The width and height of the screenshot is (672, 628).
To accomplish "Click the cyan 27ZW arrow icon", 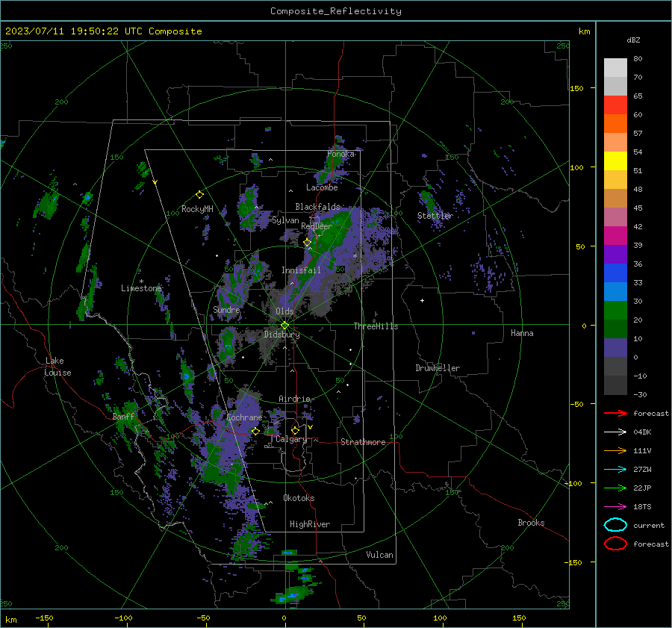I will coord(615,470).
